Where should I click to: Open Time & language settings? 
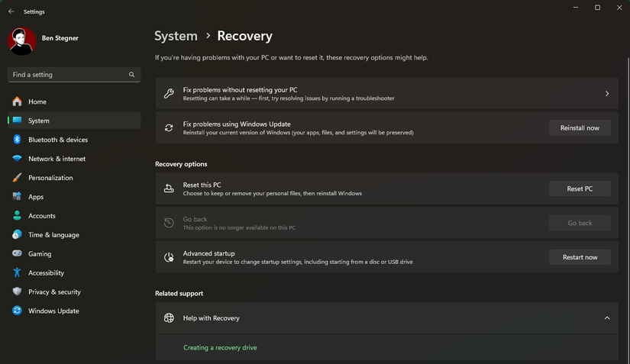[53, 235]
